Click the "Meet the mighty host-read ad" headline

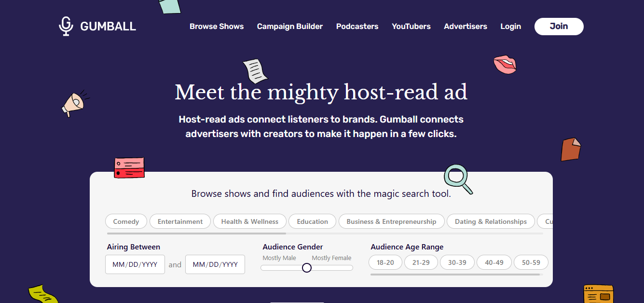point(321,92)
